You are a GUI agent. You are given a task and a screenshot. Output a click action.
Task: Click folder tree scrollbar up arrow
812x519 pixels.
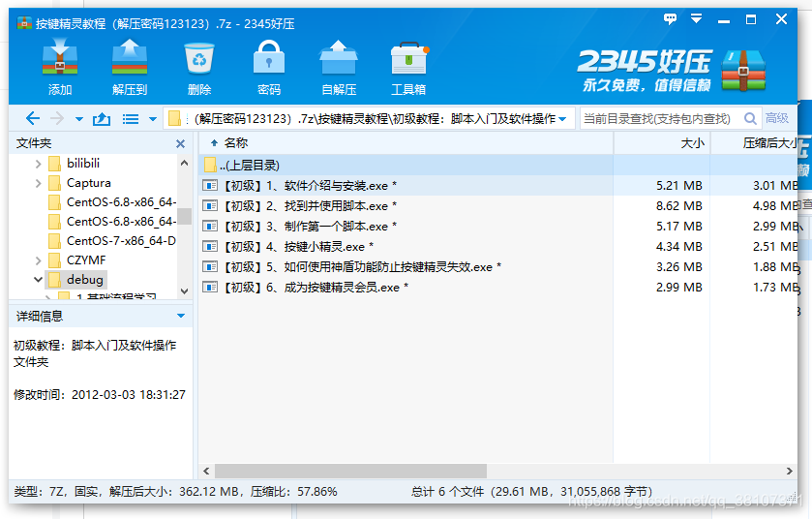(x=184, y=163)
